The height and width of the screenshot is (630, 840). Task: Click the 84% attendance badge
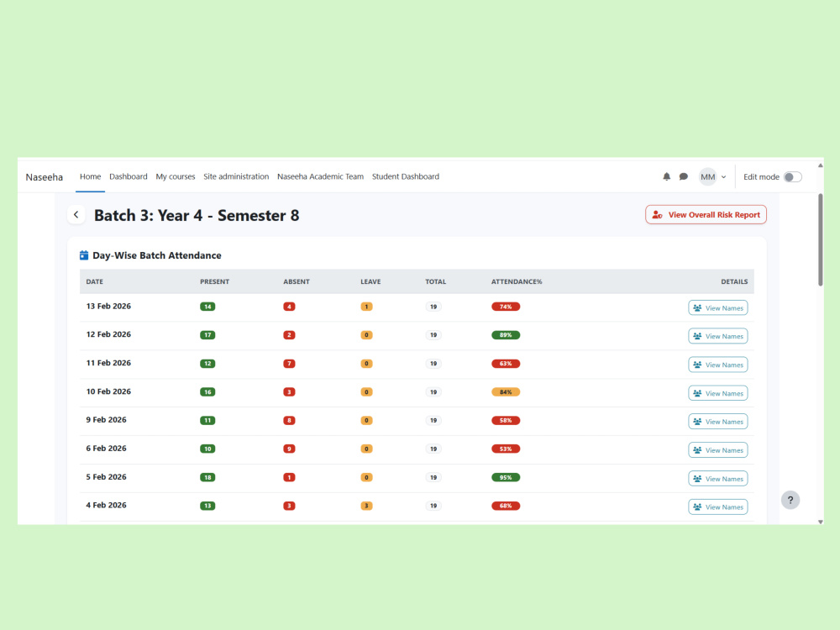coord(506,392)
